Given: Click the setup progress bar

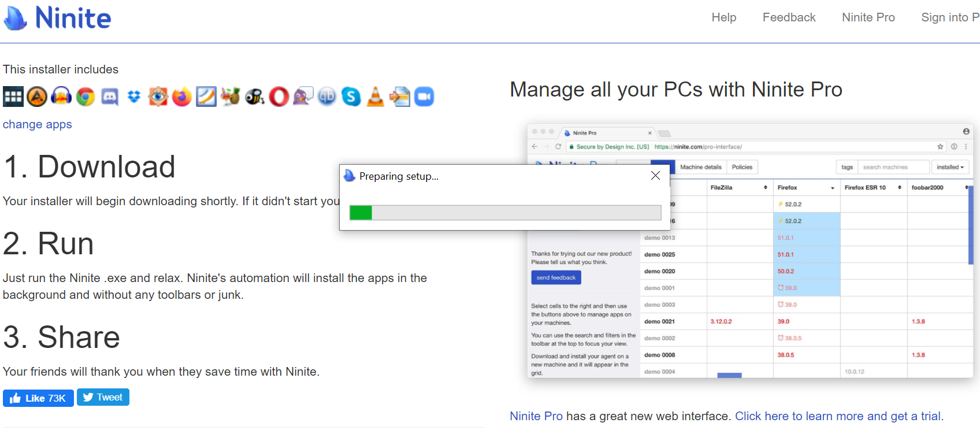Looking at the screenshot, I should (x=506, y=213).
